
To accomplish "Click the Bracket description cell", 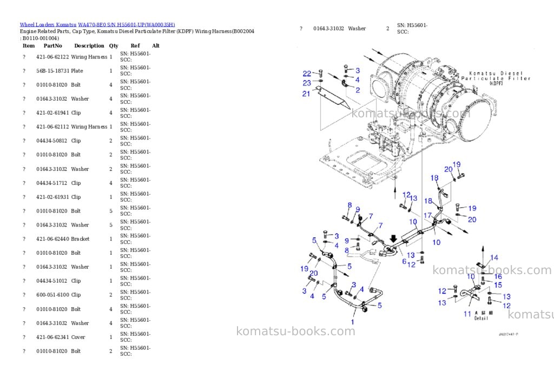I will 80,239.
